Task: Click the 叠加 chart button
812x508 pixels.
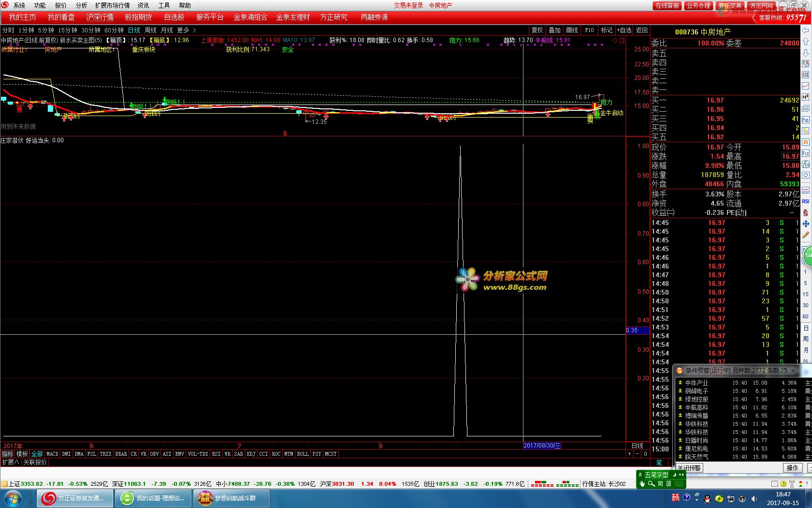Action: pyautogui.click(x=555, y=30)
